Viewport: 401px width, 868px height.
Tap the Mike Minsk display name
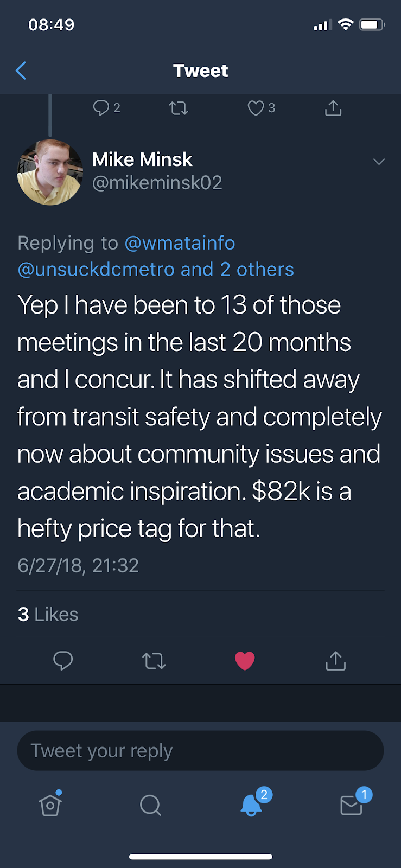tap(142, 159)
